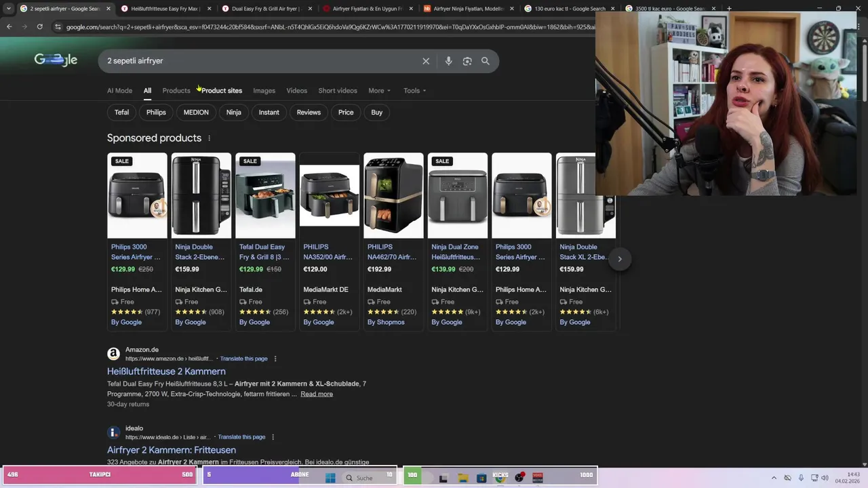Apply the Philips filter chip
This screenshot has height=488, width=868.
(x=156, y=113)
